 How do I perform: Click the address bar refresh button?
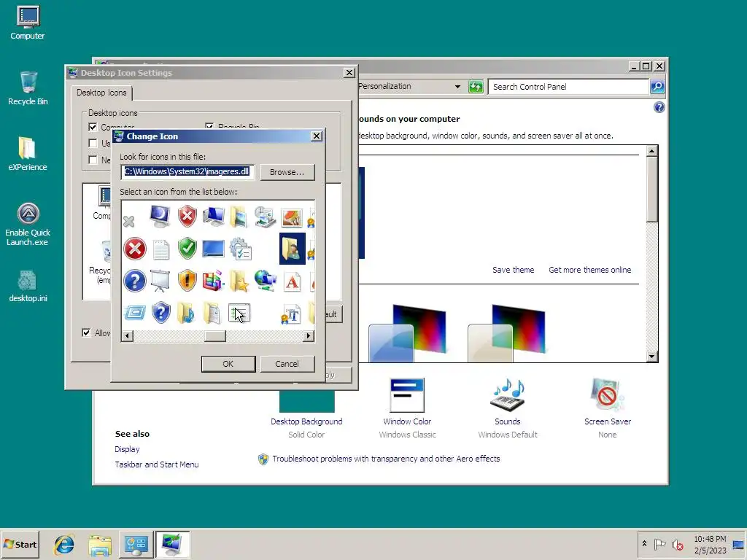point(476,87)
